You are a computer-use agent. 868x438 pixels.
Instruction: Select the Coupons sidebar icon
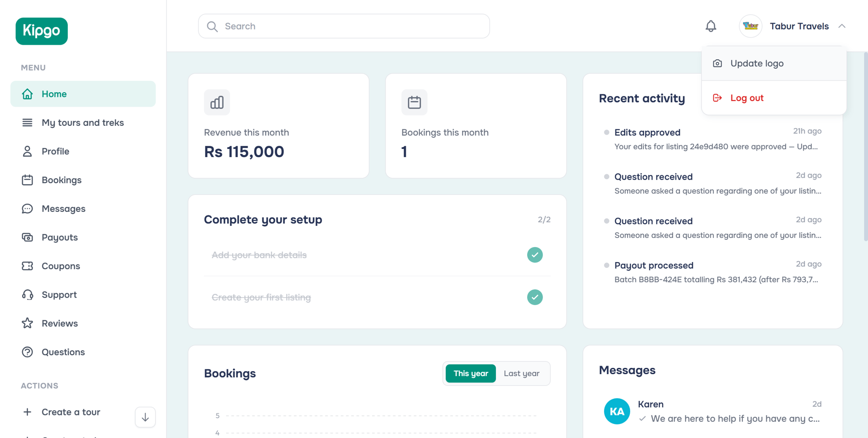(28, 266)
